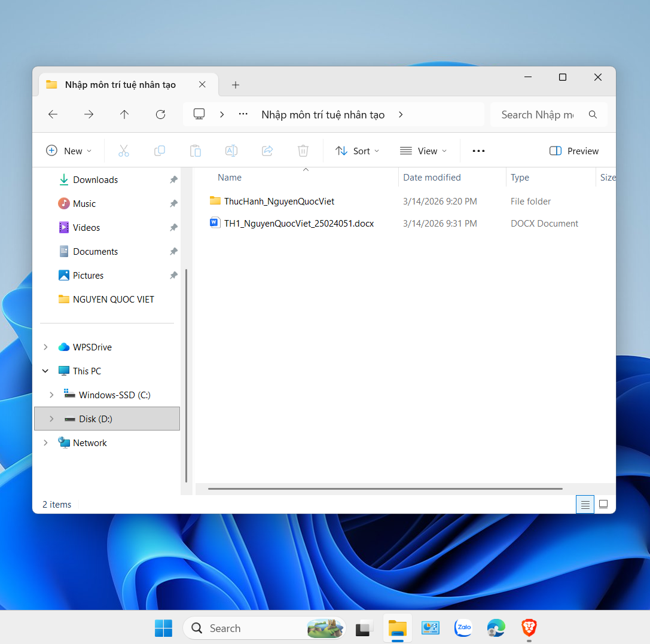Screen dimensions: 650x644
Task: Click the taskbar Search box
Action: click(x=264, y=628)
